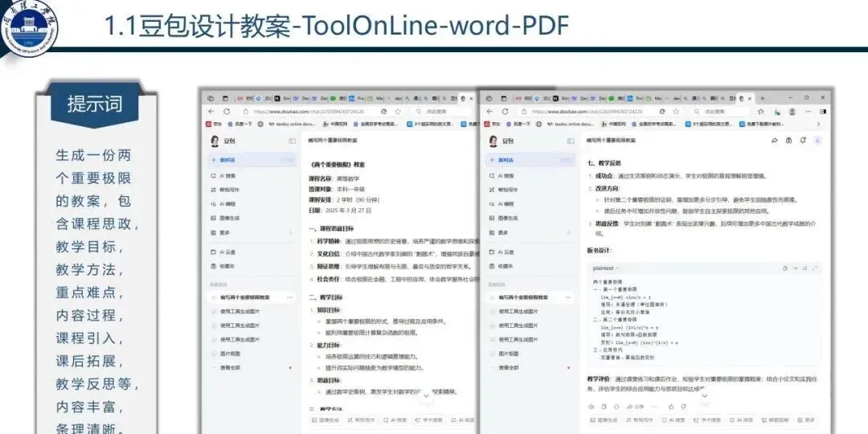Click address bar URL in left window

tap(310, 111)
